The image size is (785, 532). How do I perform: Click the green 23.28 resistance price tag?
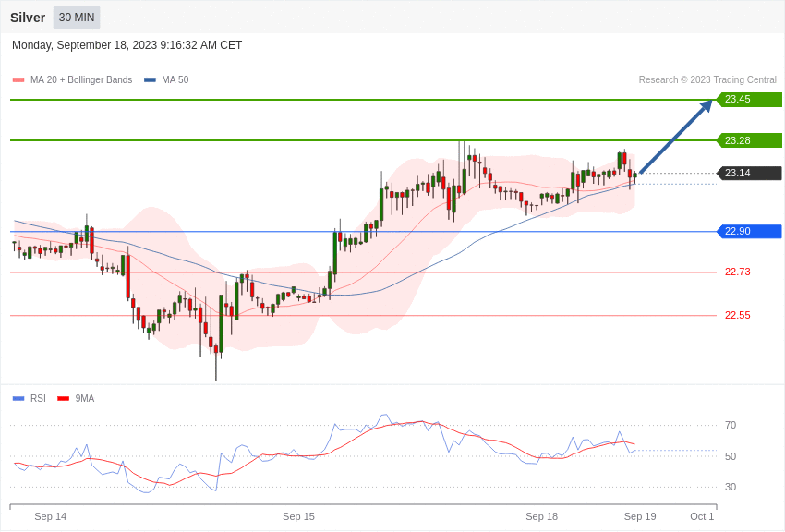click(x=750, y=140)
